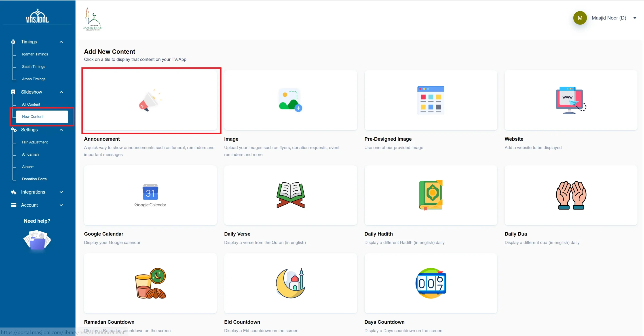Go to Iqamah Timings
Viewport: 644px width, 336px height.
pyautogui.click(x=35, y=54)
